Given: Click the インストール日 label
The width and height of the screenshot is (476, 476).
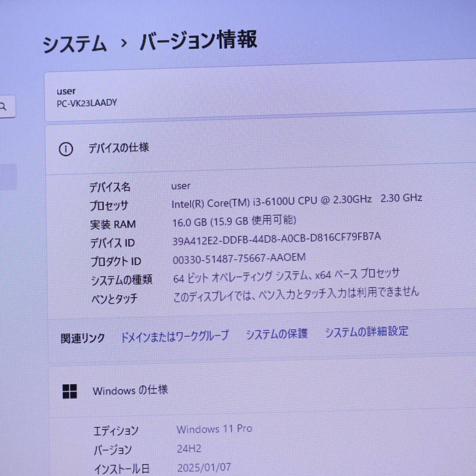Looking at the screenshot, I should click(x=121, y=469).
